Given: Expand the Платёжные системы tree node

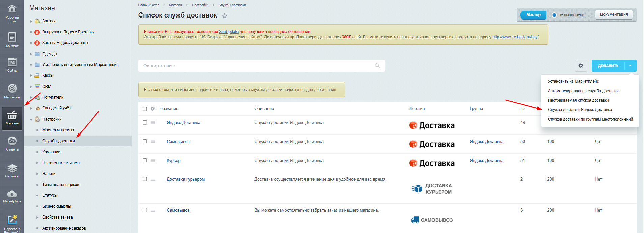Looking at the screenshot, I should pos(37,163).
